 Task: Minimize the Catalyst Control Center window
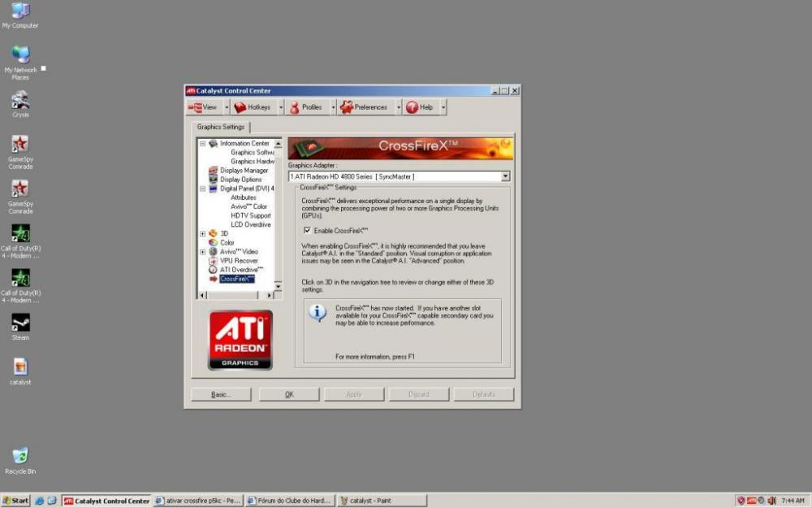pos(495,91)
